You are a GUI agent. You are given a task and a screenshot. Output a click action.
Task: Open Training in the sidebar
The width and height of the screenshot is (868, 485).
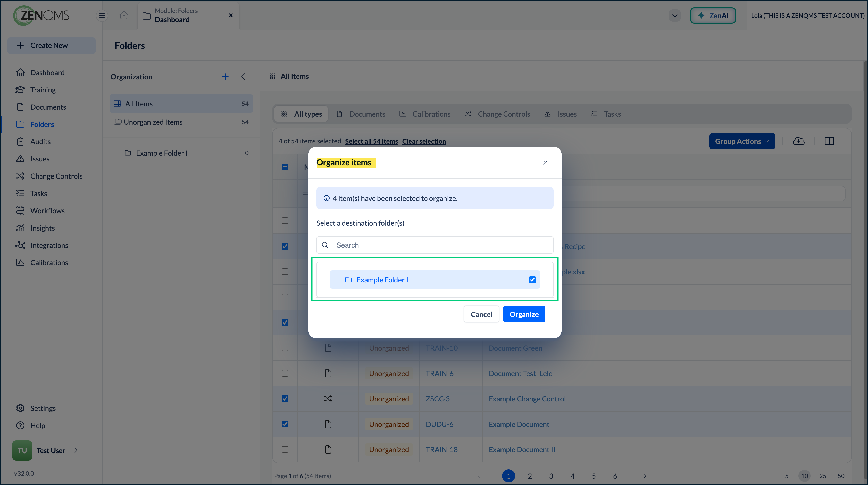tap(43, 90)
